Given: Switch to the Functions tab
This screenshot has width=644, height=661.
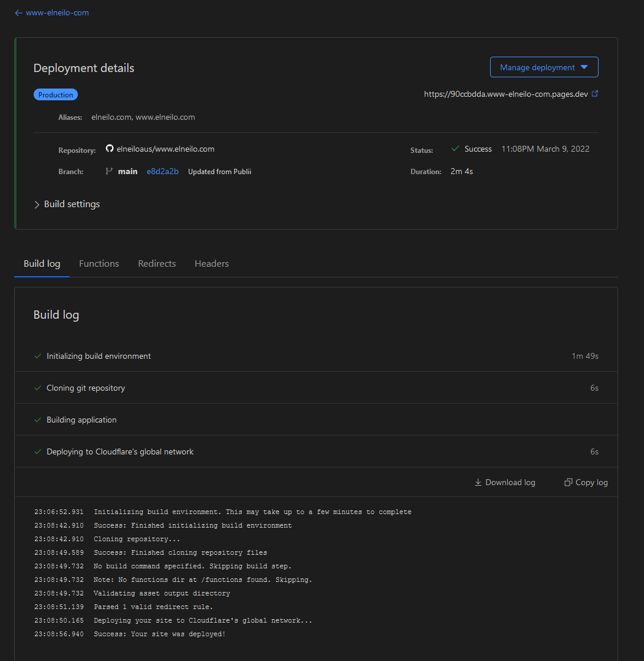Looking at the screenshot, I should point(99,264).
